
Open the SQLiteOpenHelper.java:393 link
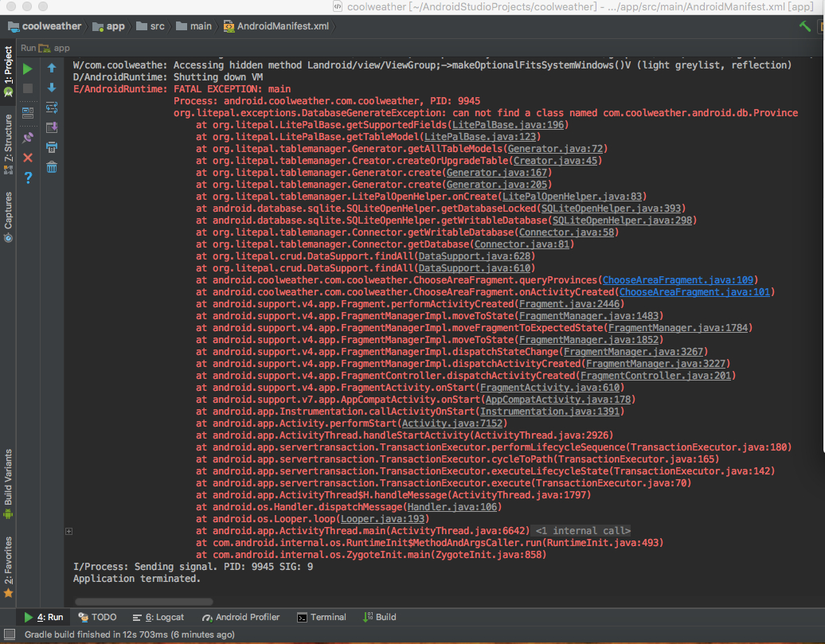(611, 209)
